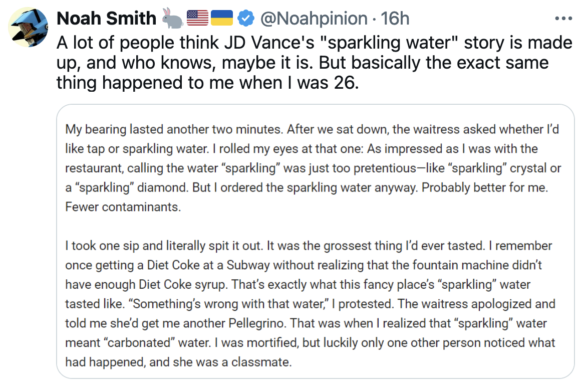The width and height of the screenshot is (588, 387).
Task: Click the Ukraine flag emoji
Action: [x=221, y=19]
